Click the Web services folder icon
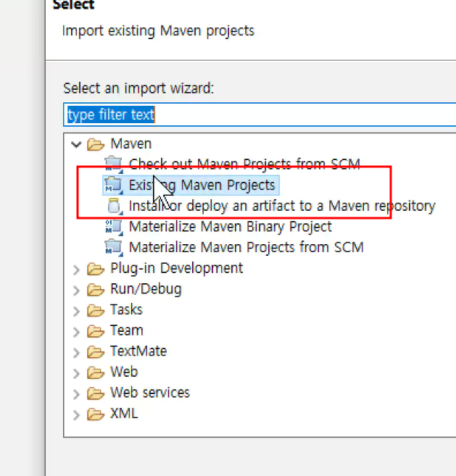This screenshot has height=476, width=456. [96, 393]
